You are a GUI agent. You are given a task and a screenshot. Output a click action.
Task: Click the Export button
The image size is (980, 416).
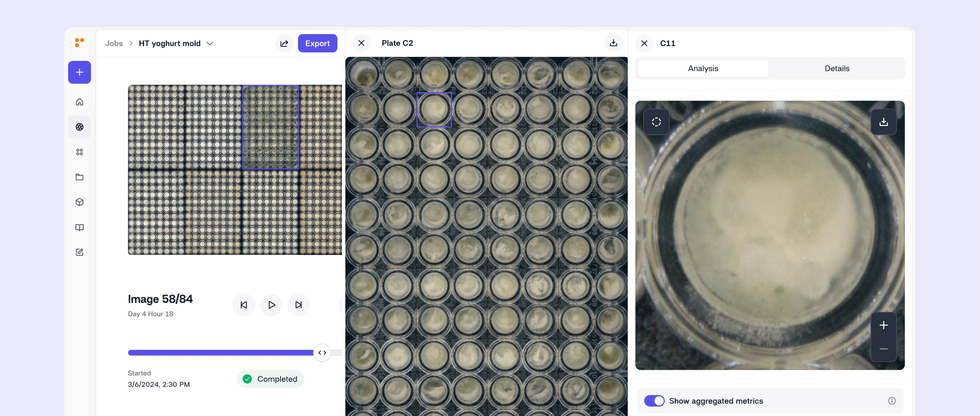(317, 43)
